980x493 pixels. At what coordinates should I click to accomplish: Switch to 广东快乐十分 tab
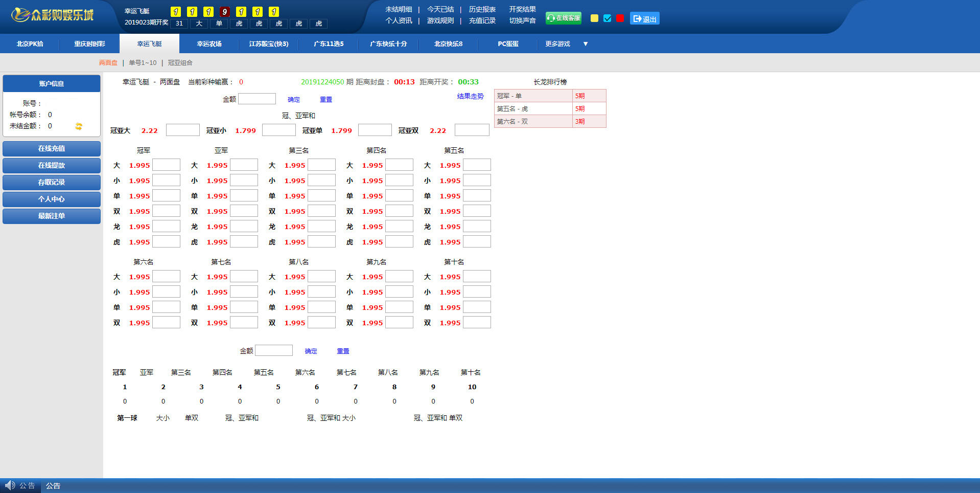coord(388,44)
